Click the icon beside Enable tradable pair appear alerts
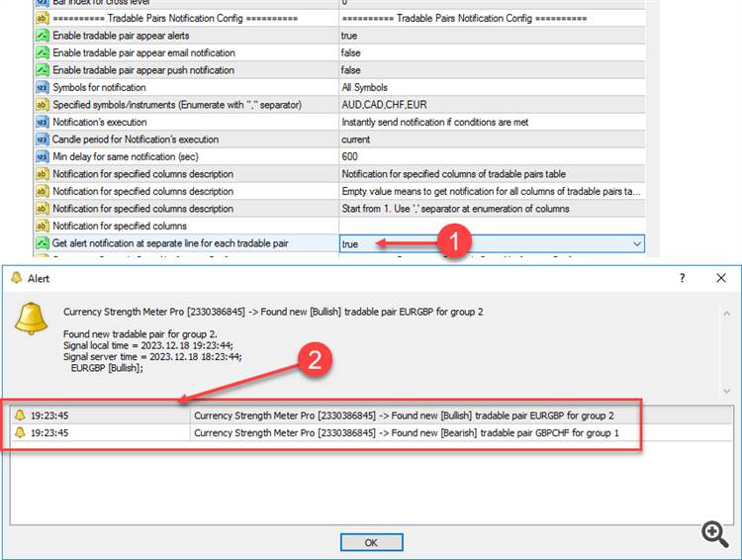This screenshot has height=560, width=742. pyautogui.click(x=43, y=36)
